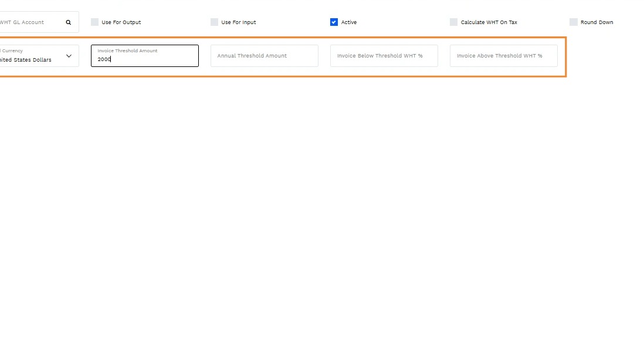Image resolution: width=644 pixels, height=360 pixels.
Task: Open the Currency dropdown chevron
Action: click(69, 56)
